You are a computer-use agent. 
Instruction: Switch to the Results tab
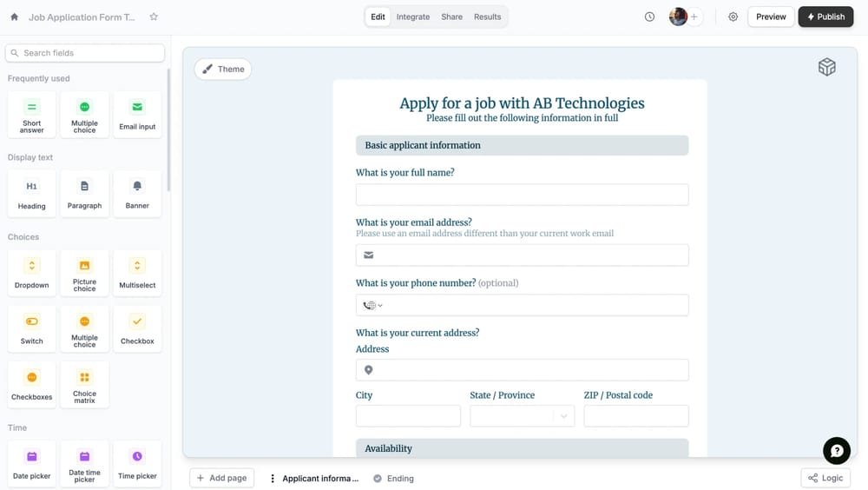point(487,17)
